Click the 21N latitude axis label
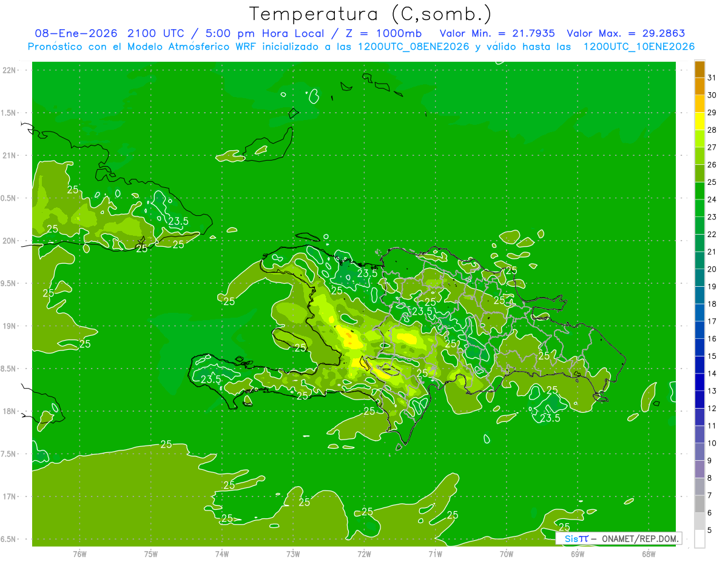The height and width of the screenshot is (562, 728). click(10, 155)
